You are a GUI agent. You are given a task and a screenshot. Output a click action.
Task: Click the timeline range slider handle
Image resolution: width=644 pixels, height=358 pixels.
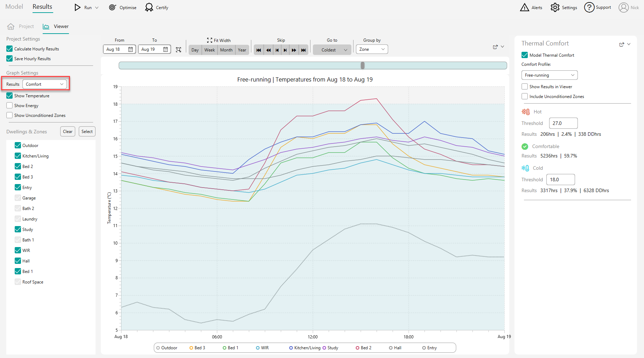tap(363, 65)
